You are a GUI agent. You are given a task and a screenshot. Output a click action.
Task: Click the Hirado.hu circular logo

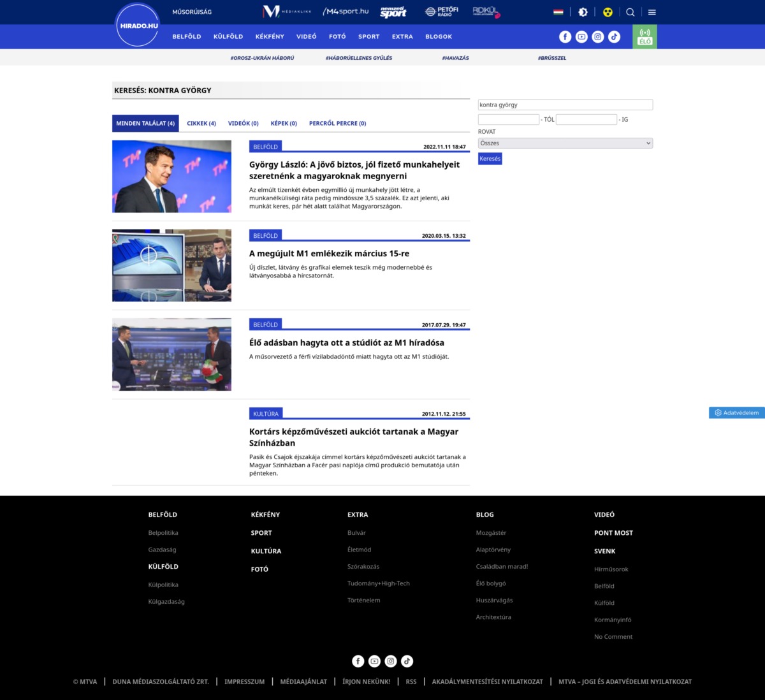[x=138, y=26]
